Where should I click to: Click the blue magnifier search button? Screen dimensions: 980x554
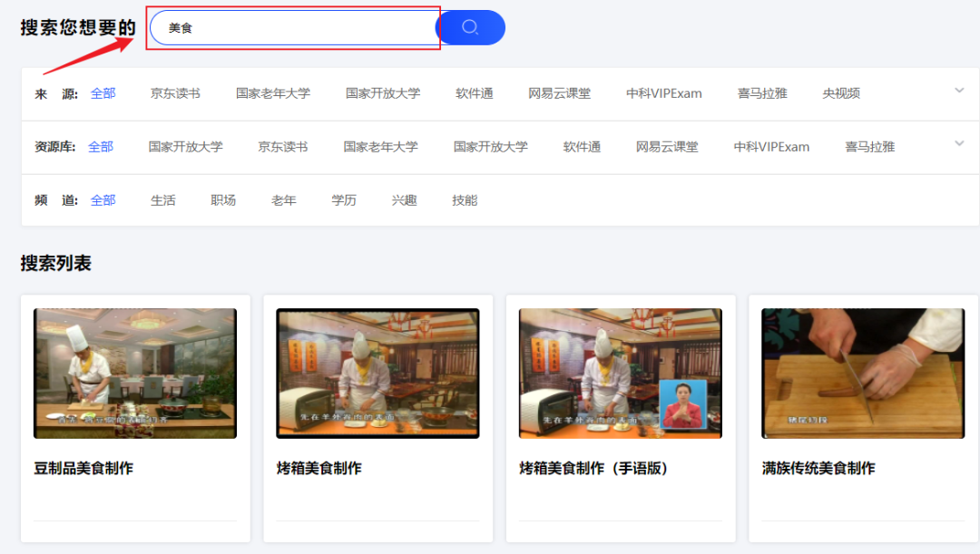coord(470,27)
